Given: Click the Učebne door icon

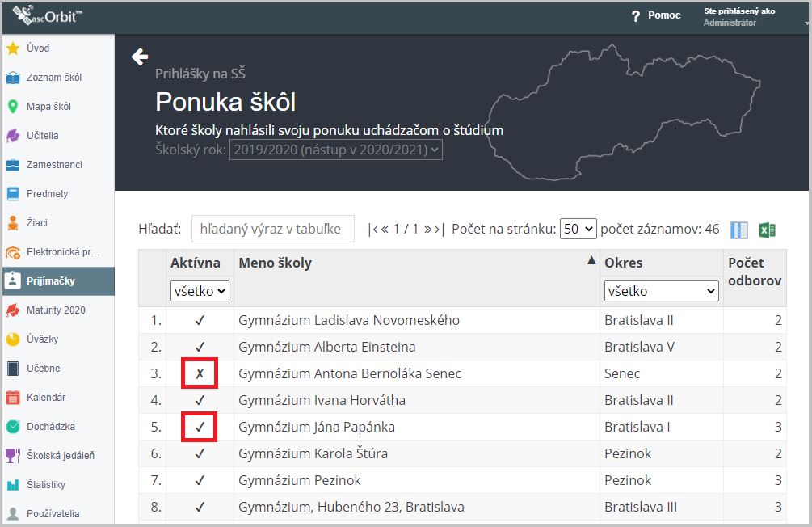Looking at the screenshot, I should point(13,369).
